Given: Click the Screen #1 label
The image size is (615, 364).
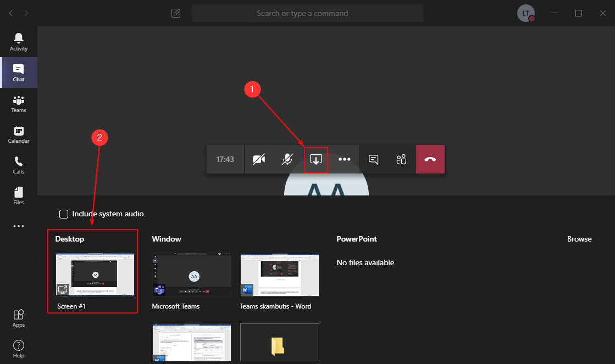Looking at the screenshot, I should pos(71,306).
